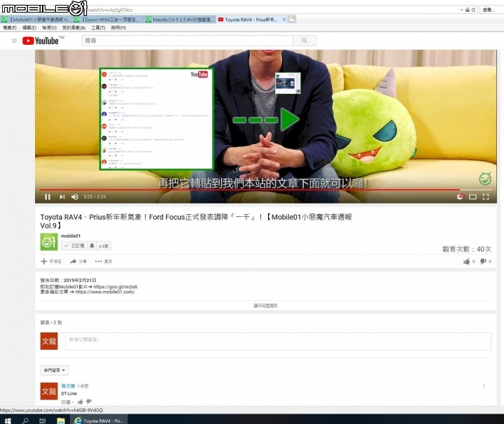Go to the YouTube home logo
Viewport: 504px width, 424px height.
point(41,41)
